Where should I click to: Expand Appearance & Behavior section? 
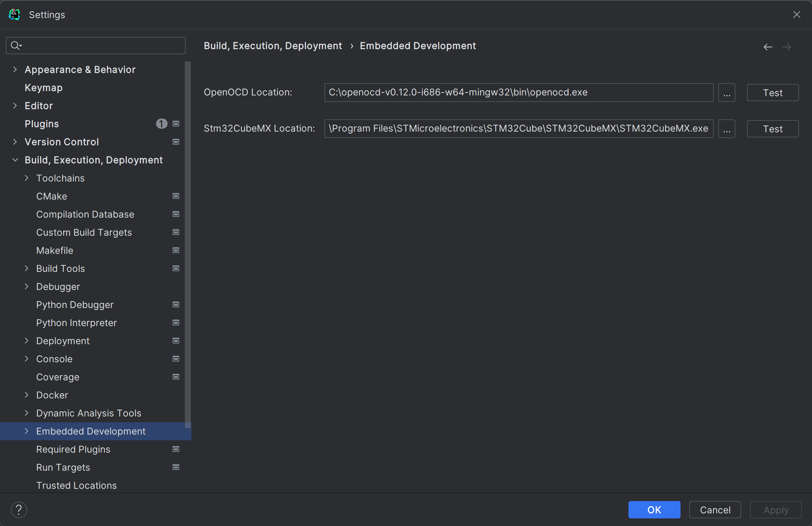click(x=15, y=69)
